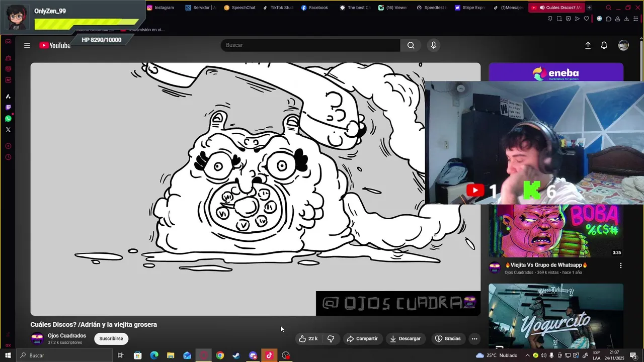Open the ESP LAA language switcher
The image size is (644, 362).
coord(596,355)
